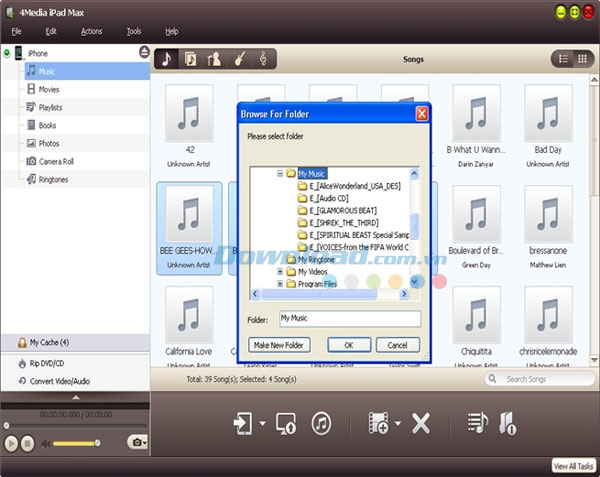Switch to list view toggle
Viewport: 600px width, 477px height.
(562, 59)
